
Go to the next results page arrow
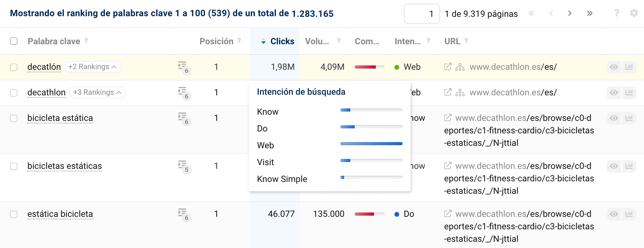point(570,13)
